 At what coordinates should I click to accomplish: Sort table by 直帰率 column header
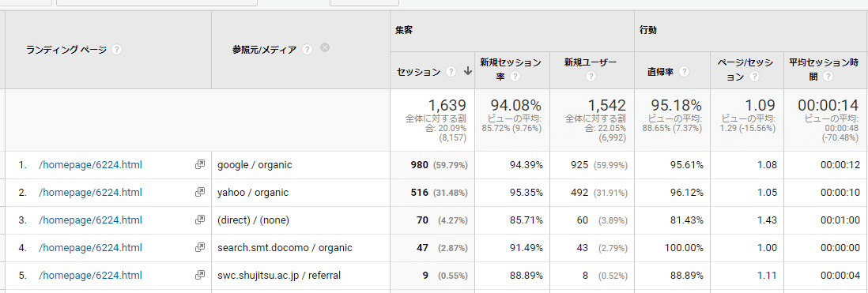pyautogui.click(x=660, y=71)
